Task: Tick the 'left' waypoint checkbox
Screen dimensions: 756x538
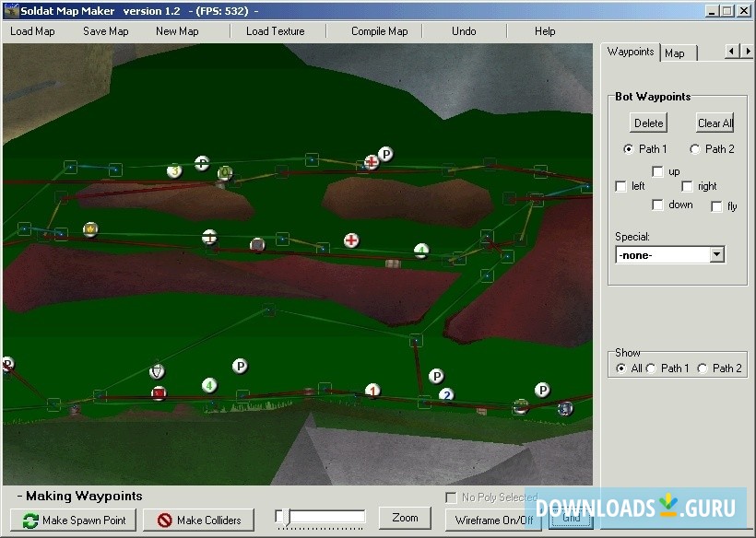Action: 621,186
